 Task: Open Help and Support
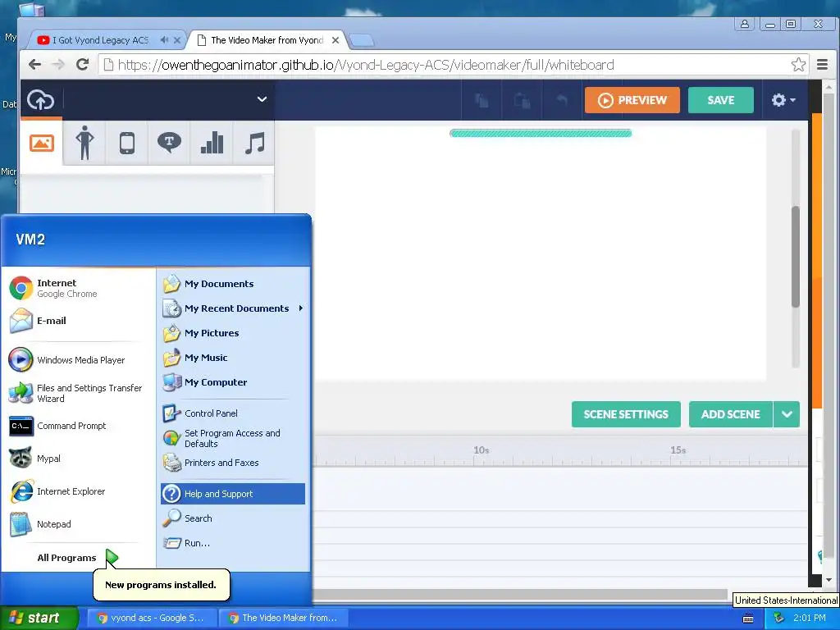[x=232, y=494]
